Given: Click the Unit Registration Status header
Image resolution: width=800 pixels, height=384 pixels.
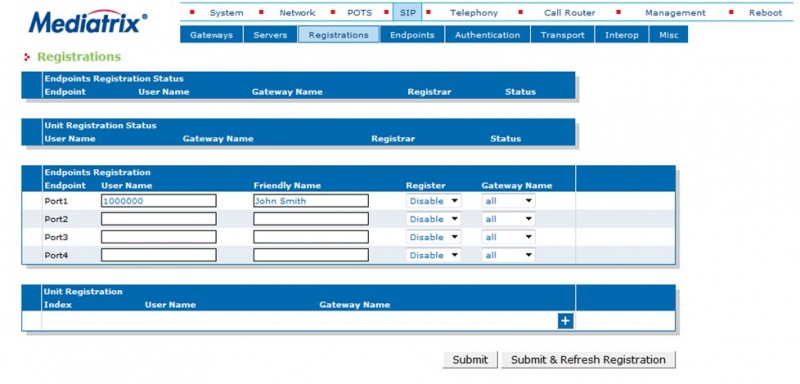Looking at the screenshot, I should [x=101, y=125].
